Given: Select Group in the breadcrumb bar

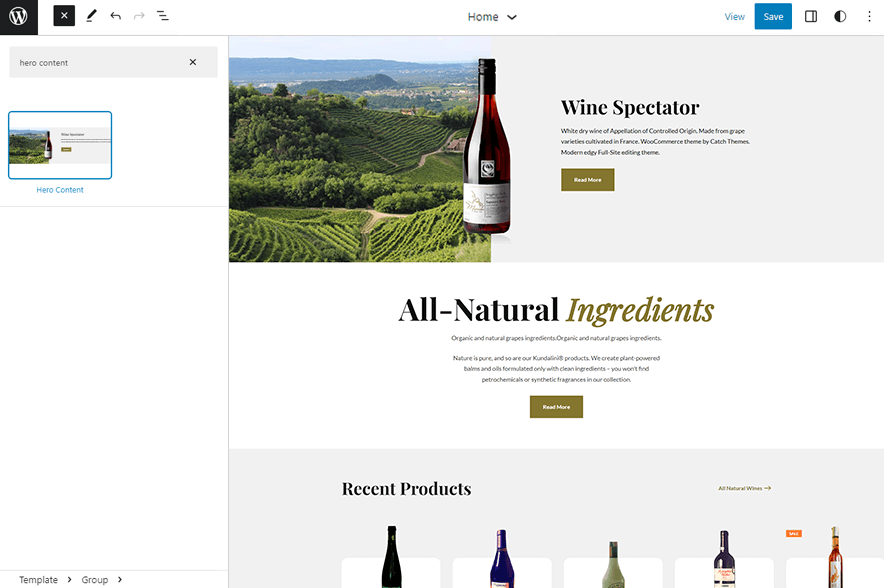Looking at the screenshot, I should (95, 580).
